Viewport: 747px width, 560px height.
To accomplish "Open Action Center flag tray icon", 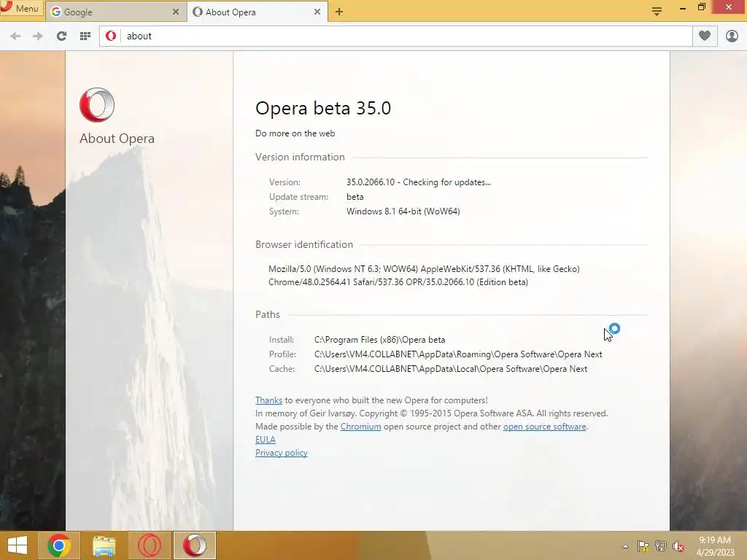I will [x=643, y=546].
